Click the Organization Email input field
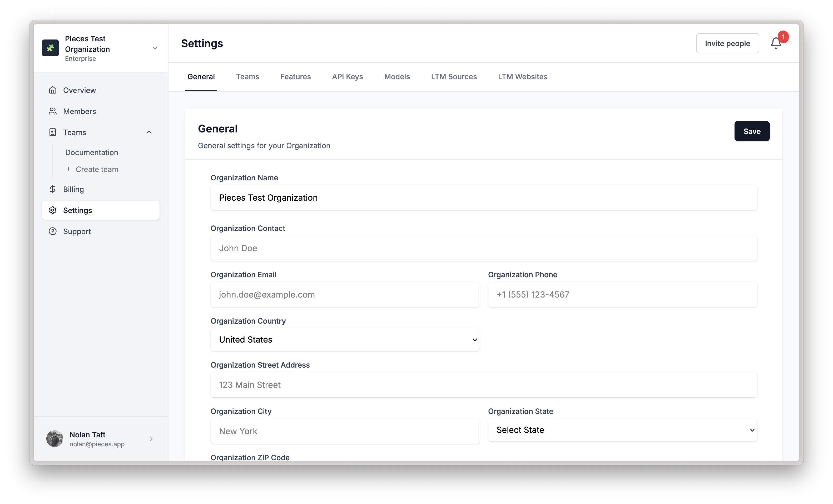 pyautogui.click(x=345, y=294)
